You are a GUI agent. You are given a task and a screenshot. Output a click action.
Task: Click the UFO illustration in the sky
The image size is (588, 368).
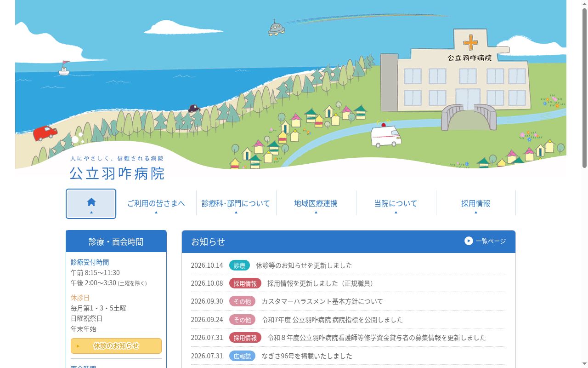277,28
